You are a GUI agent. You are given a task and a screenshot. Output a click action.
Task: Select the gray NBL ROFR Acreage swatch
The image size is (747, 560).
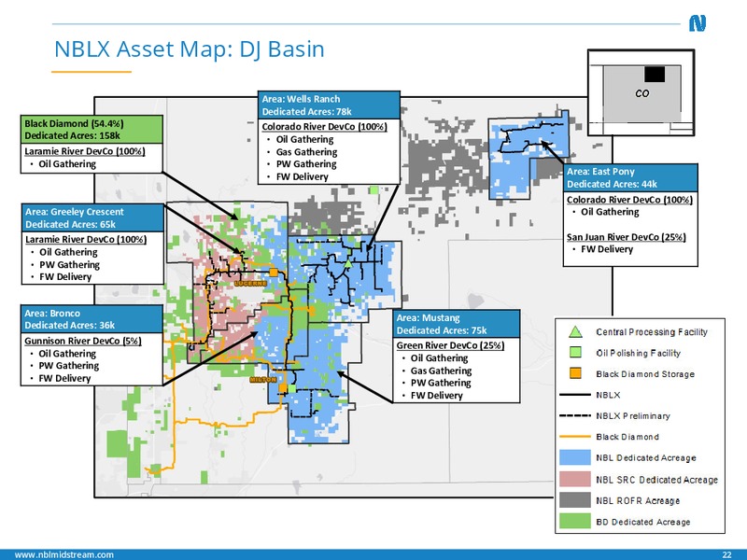click(575, 500)
